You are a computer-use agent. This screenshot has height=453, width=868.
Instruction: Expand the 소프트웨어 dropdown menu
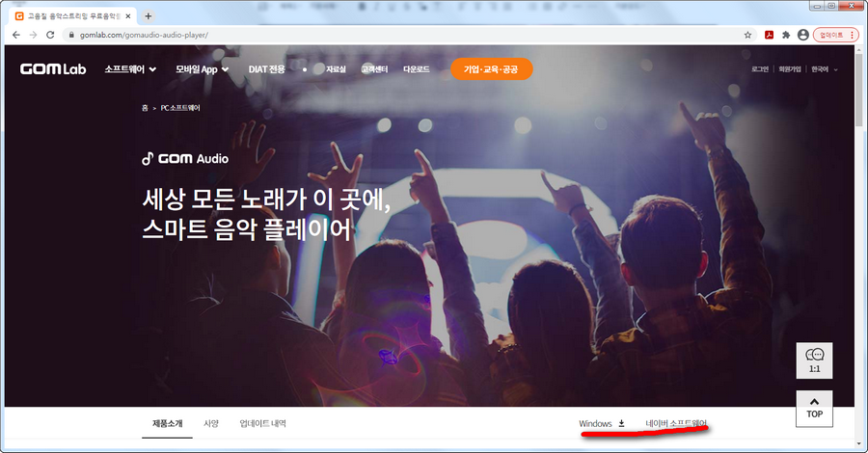click(x=130, y=69)
